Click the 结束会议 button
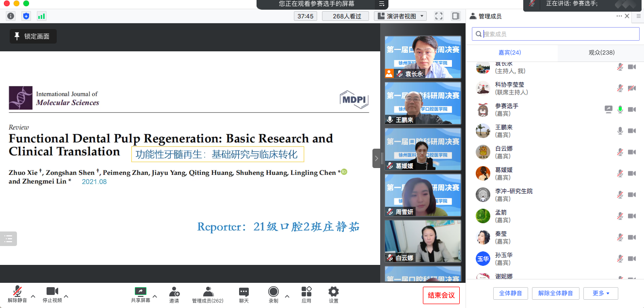 tap(441, 295)
